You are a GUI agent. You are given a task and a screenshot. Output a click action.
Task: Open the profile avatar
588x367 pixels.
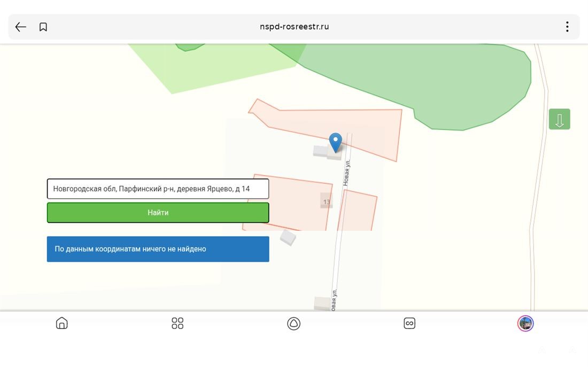tap(525, 323)
